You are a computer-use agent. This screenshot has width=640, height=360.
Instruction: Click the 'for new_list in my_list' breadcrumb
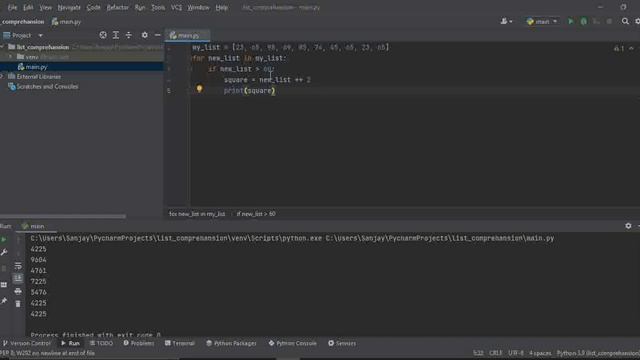[197, 214]
